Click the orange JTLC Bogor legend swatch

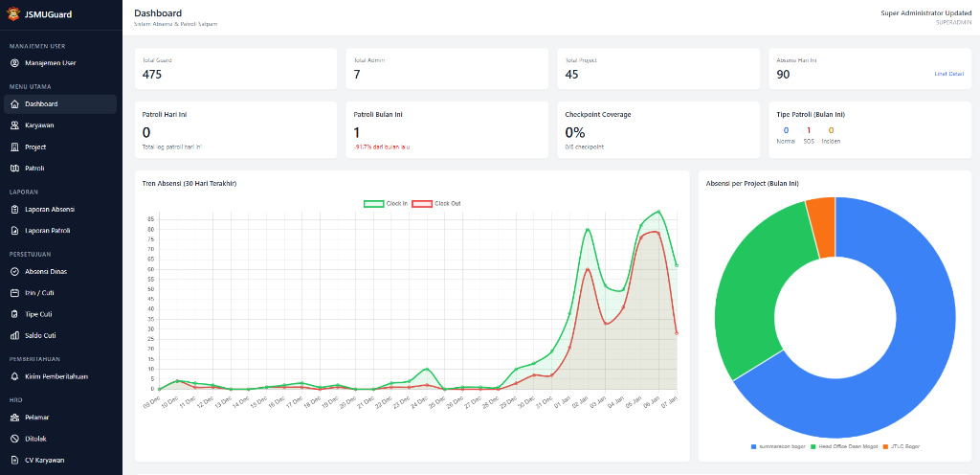(885, 446)
